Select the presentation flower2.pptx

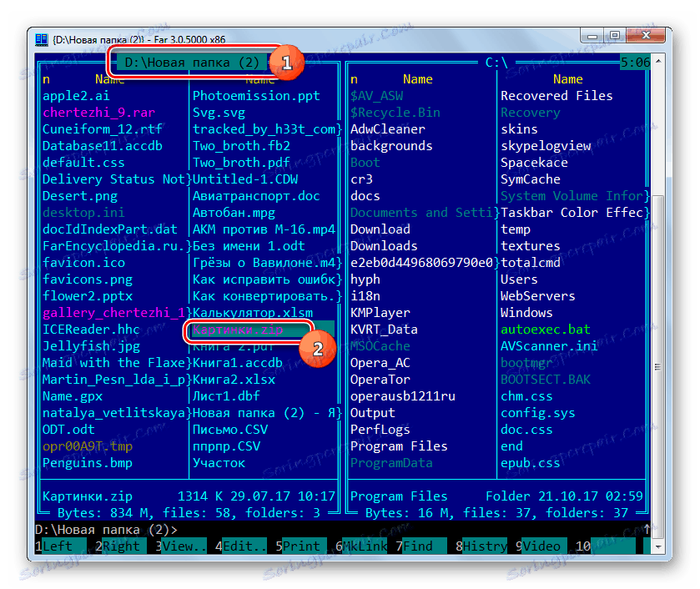tap(88, 296)
